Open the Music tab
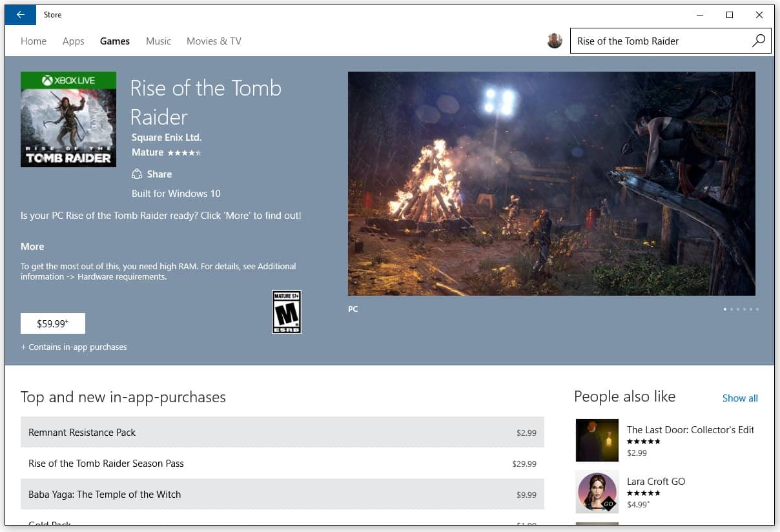The image size is (780, 532). click(x=158, y=41)
